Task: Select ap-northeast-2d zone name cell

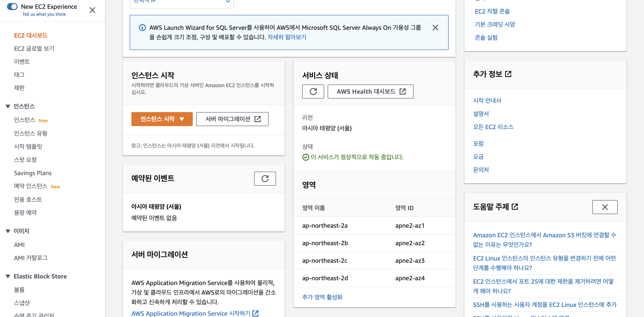Action: [325, 278]
